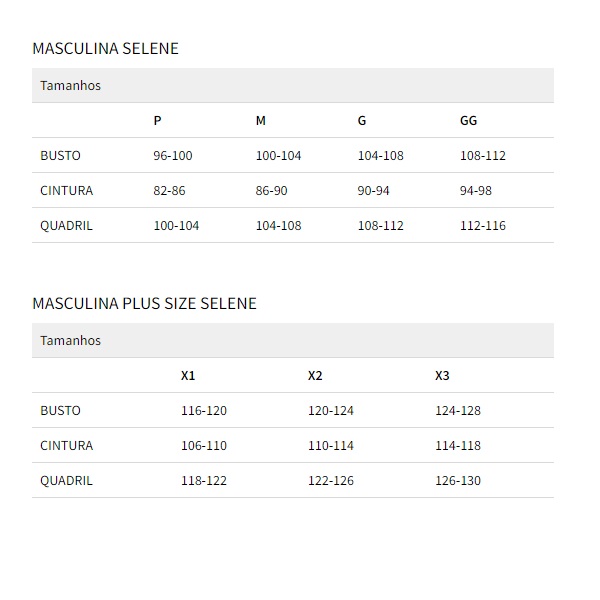Click the X2 size column header
The width and height of the screenshot is (600, 600).
coord(315,376)
